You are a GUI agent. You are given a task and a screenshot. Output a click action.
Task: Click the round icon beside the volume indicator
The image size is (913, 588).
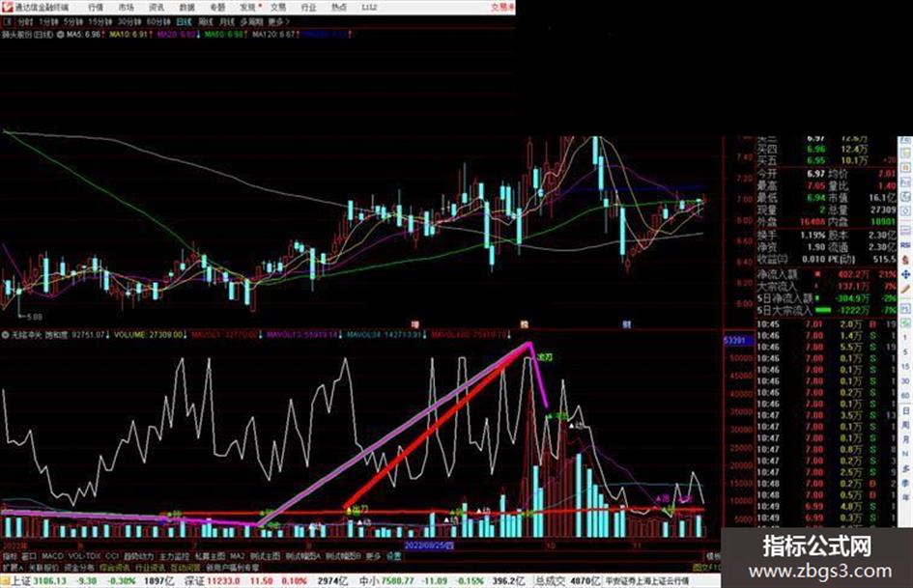point(5,335)
